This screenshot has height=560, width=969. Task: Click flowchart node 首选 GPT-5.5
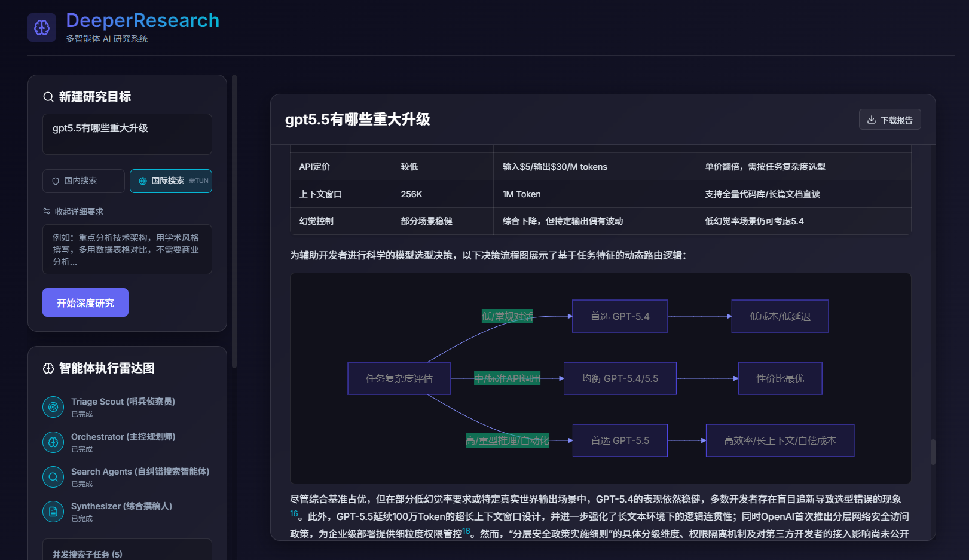click(620, 440)
